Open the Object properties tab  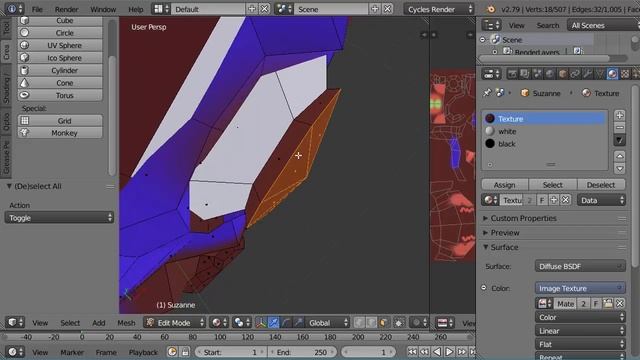(x=562, y=74)
